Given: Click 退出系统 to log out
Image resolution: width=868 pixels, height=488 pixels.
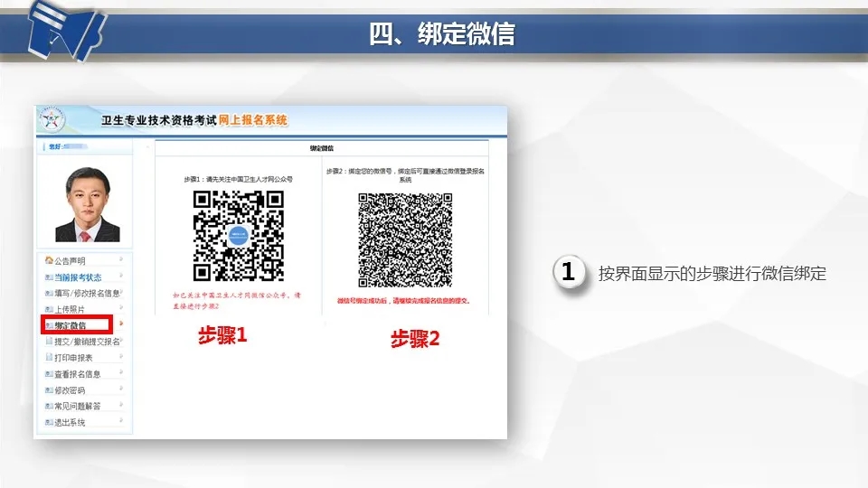Looking at the screenshot, I should 70,422.
